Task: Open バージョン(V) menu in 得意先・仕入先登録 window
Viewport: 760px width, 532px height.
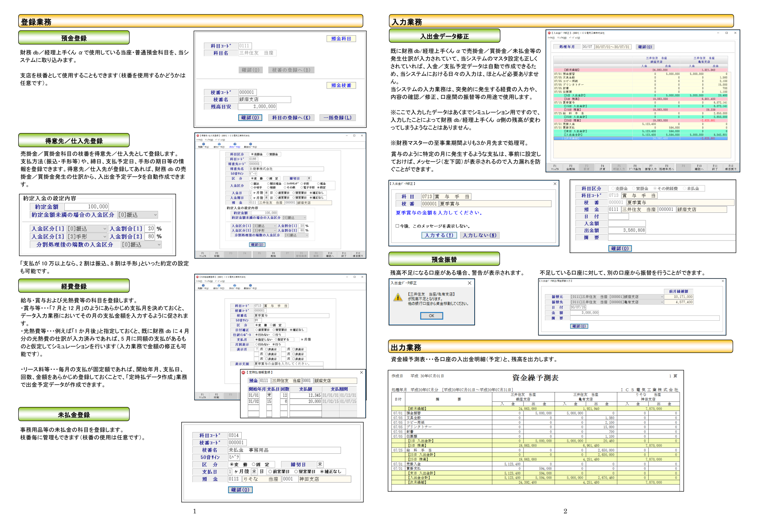Action: [220, 139]
